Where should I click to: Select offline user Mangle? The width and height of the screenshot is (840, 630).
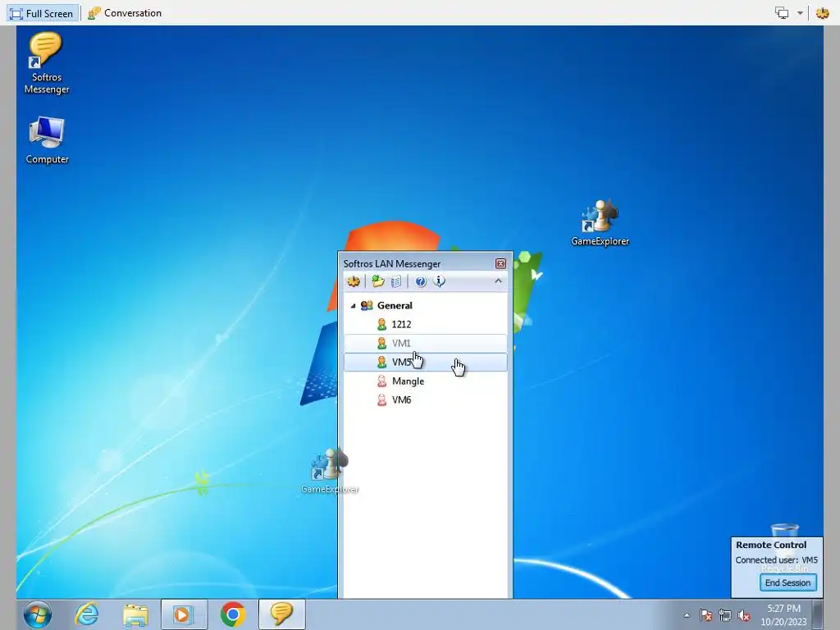(426, 381)
